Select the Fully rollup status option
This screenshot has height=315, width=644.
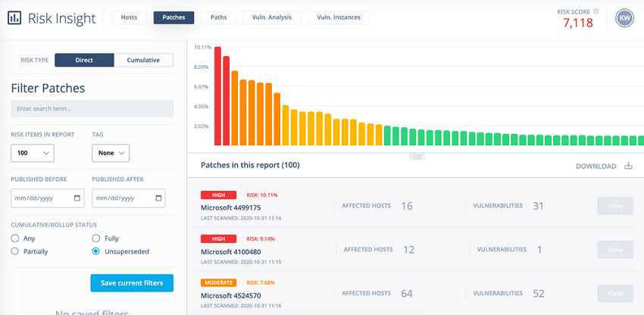pos(95,239)
